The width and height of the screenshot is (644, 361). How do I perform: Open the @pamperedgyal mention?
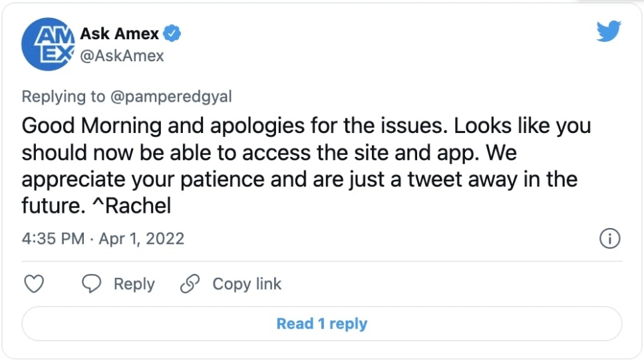(x=171, y=97)
